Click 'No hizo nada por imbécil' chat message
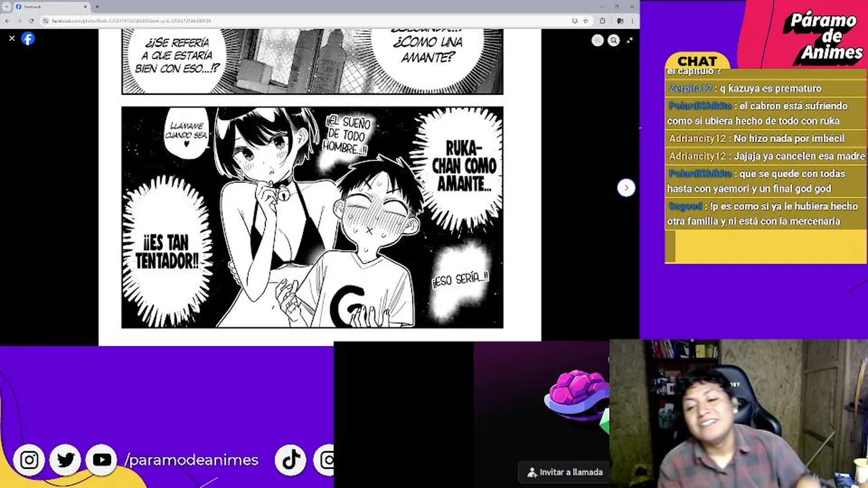The image size is (868, 488). tap(766, 138)
